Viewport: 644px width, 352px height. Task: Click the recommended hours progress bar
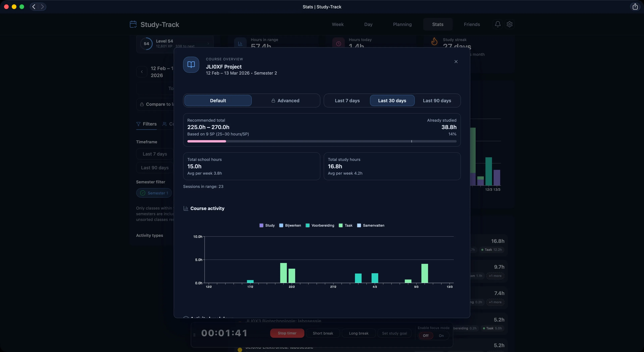click(322, 141)
